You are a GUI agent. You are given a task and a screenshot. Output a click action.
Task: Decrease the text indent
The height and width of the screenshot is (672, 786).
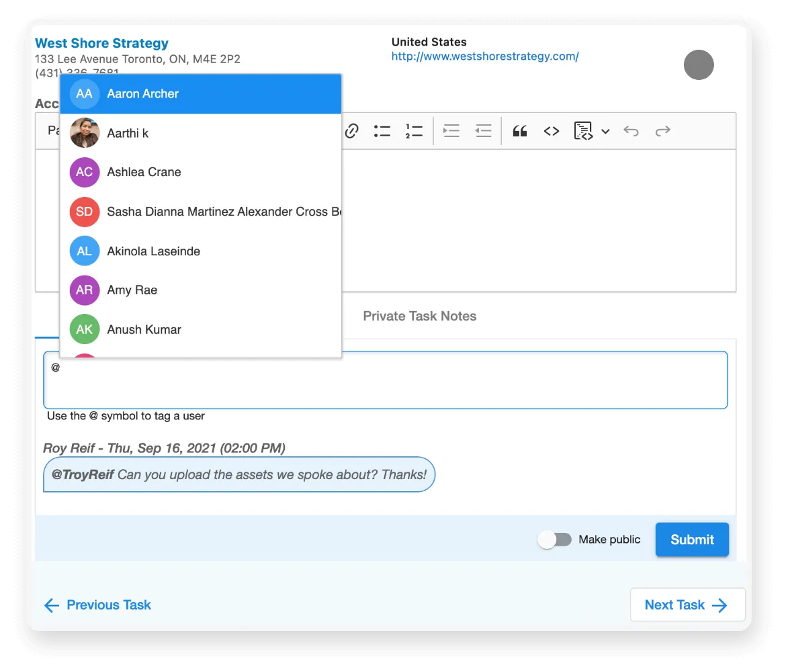click(483, 131)
